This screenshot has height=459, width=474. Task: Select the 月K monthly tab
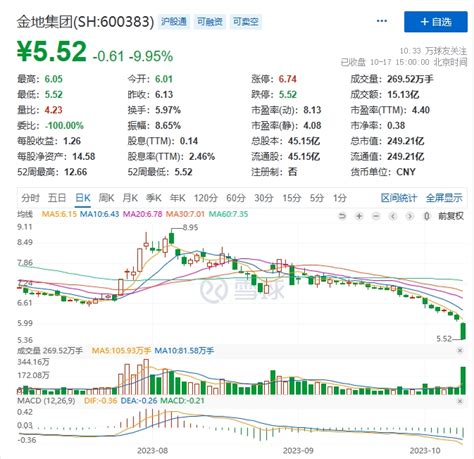(x=130, y=198)
